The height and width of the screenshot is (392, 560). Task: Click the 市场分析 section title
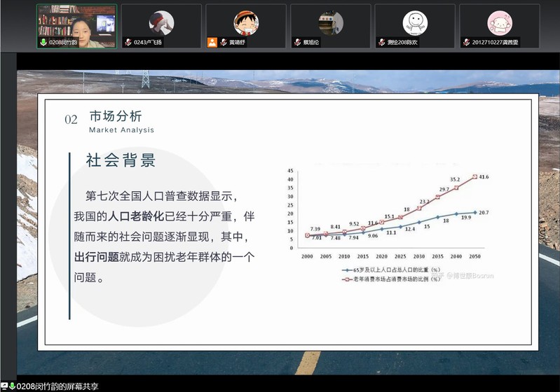pyautogui.click(x=116, y=116)
